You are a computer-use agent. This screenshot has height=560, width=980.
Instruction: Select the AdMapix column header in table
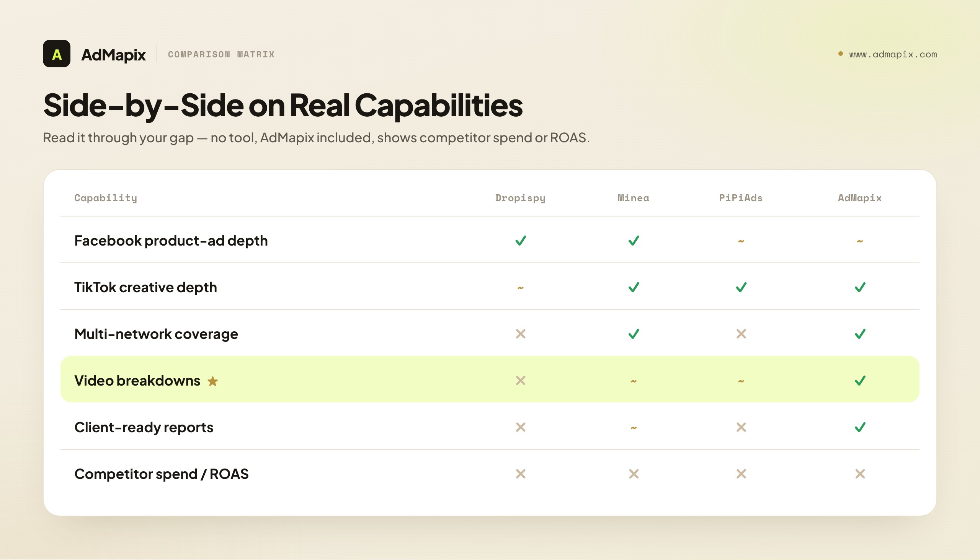pyautogui.click(x=860, y=198)
